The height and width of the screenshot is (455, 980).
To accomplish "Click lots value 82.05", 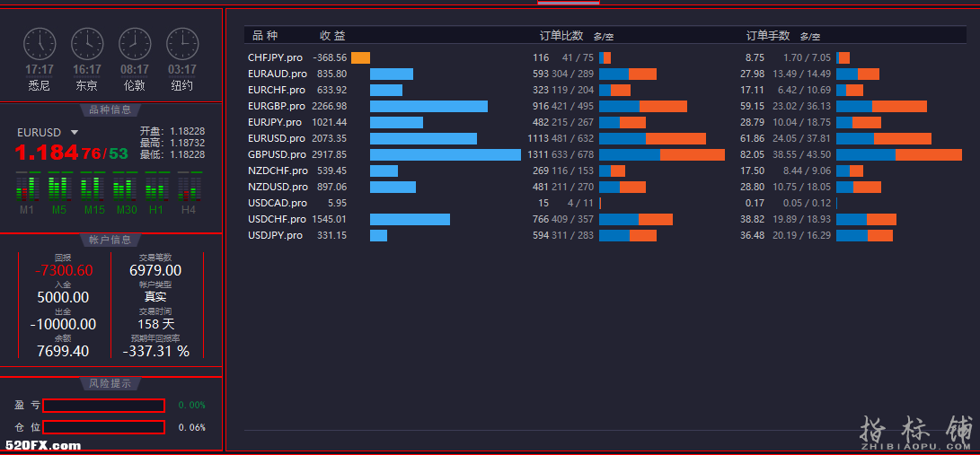I will [755, 154].
